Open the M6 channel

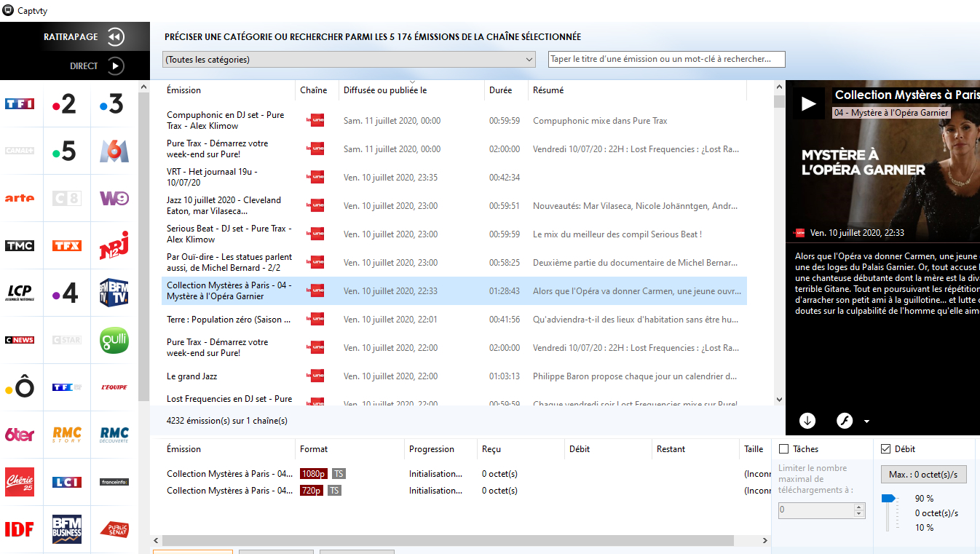click(x=114, y=151)
